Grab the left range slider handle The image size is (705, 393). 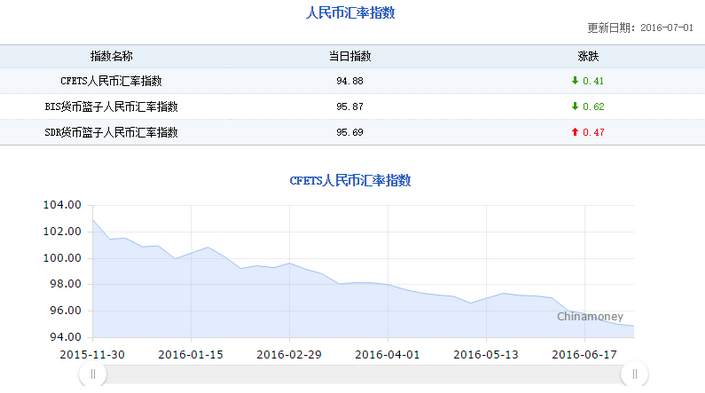click(93, 374)
